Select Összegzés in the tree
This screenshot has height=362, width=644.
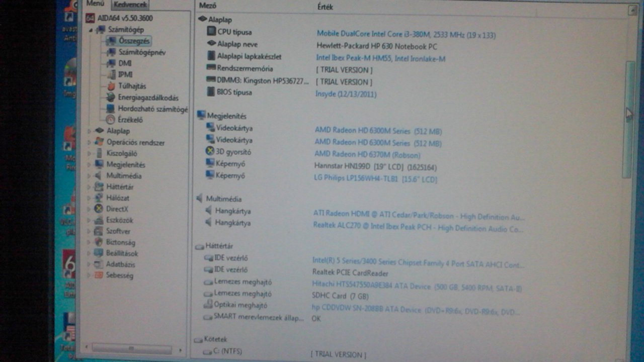click(134, 41)
